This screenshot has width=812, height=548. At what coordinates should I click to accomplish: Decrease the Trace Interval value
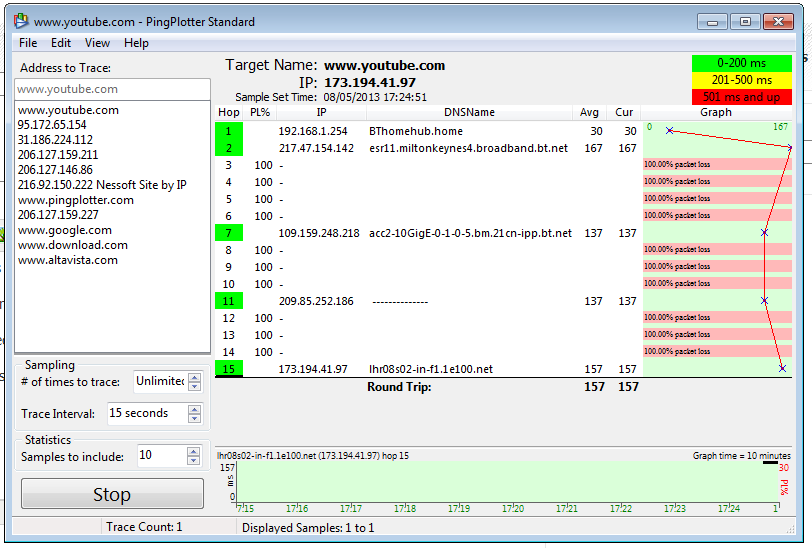click(x=195, y=419)
